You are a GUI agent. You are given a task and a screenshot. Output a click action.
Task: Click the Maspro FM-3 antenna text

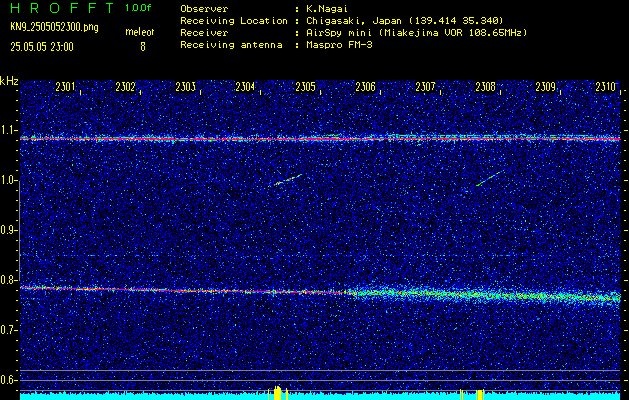(339, 45)
